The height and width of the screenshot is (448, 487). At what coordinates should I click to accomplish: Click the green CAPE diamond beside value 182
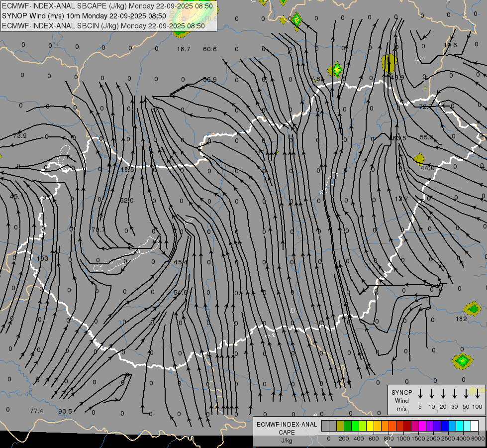pyautogui.click(x=473, y=309)
